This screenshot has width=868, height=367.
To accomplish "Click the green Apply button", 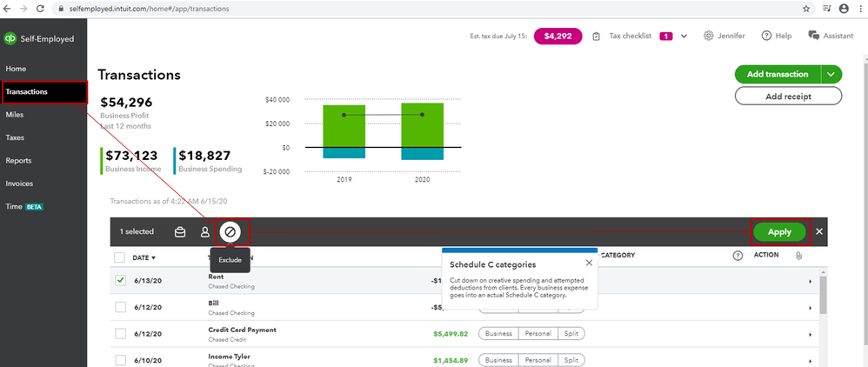I will click(779, 232).
